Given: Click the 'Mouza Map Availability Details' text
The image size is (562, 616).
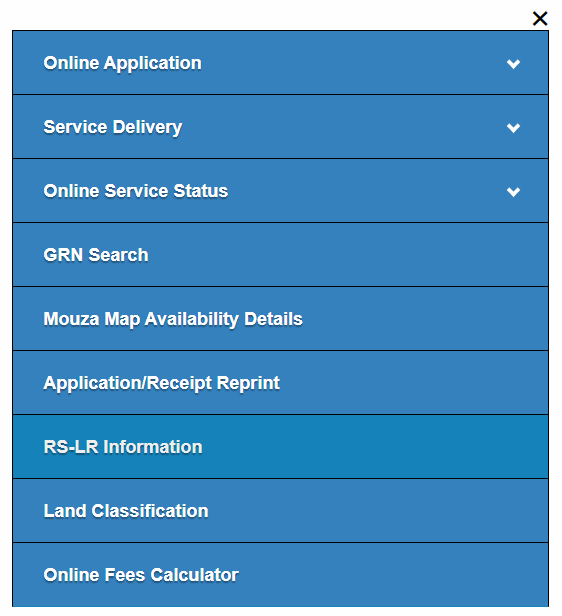Looking at the screenshot, I should click(173, 319).
